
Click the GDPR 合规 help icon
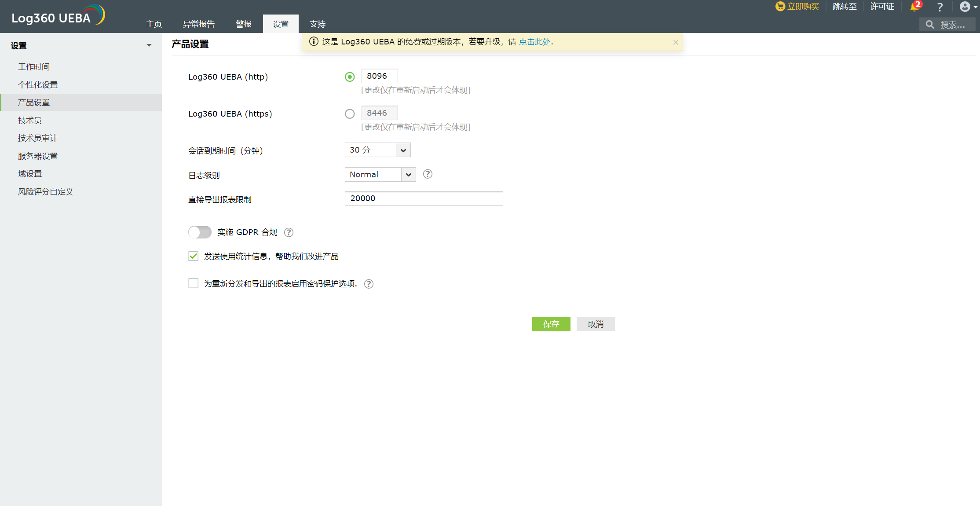pos(289,232)
